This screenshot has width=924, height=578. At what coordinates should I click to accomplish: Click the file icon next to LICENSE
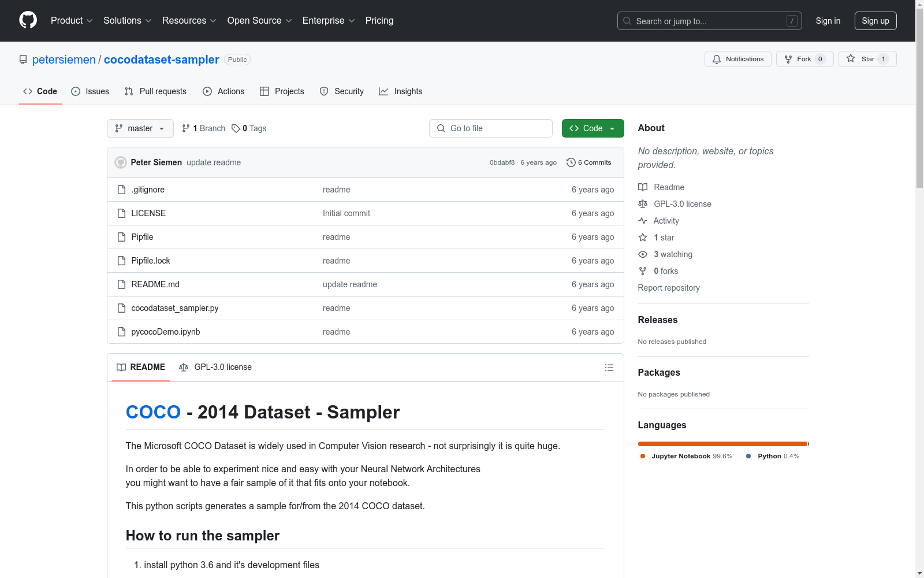(121, 213)
